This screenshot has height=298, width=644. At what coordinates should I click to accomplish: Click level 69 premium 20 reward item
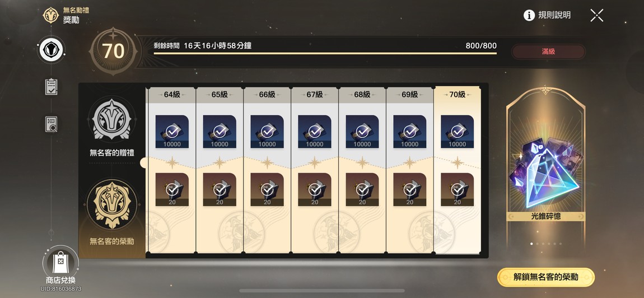click(x=410, y=189)
